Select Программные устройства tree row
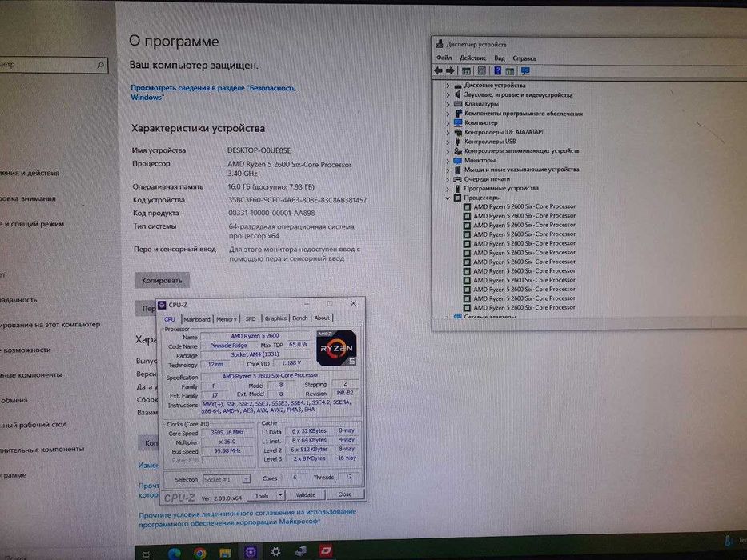The image size is (747, 560). [x=501, y=188]
